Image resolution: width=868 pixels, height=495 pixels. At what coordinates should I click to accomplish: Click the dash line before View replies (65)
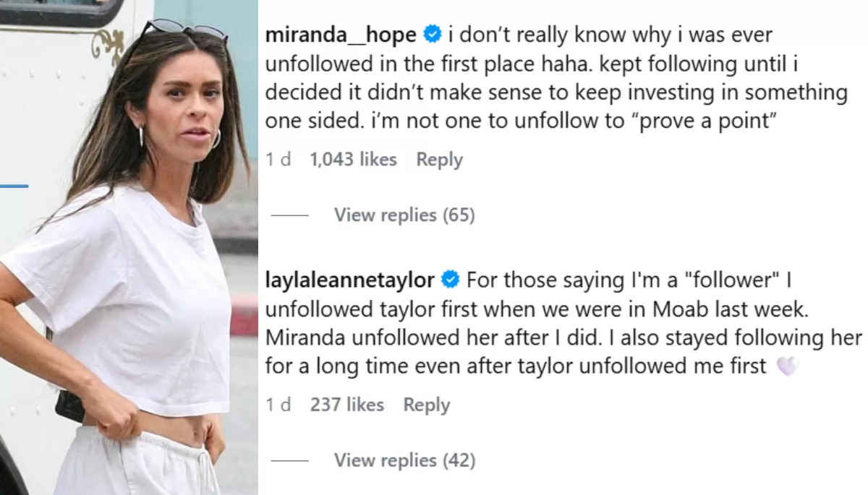289,215
